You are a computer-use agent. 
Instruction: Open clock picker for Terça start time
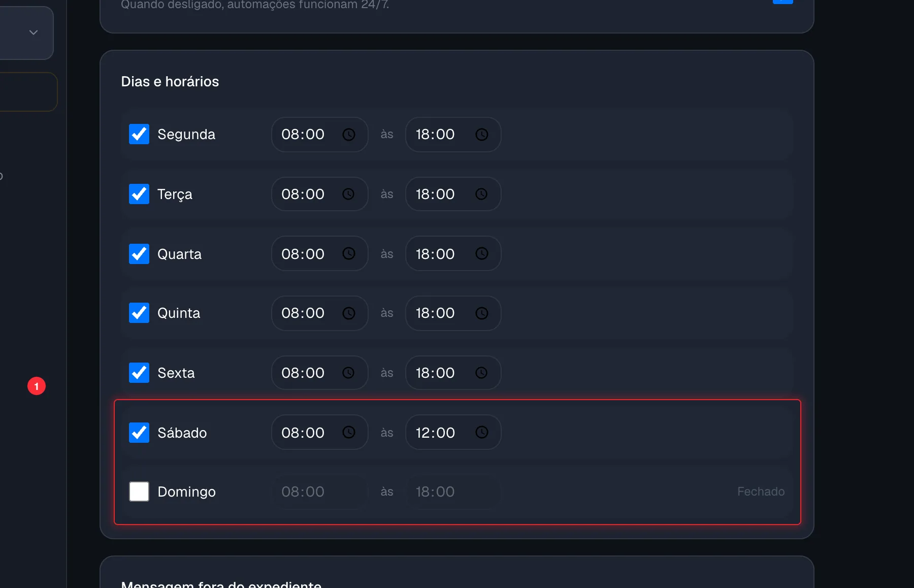349,194
